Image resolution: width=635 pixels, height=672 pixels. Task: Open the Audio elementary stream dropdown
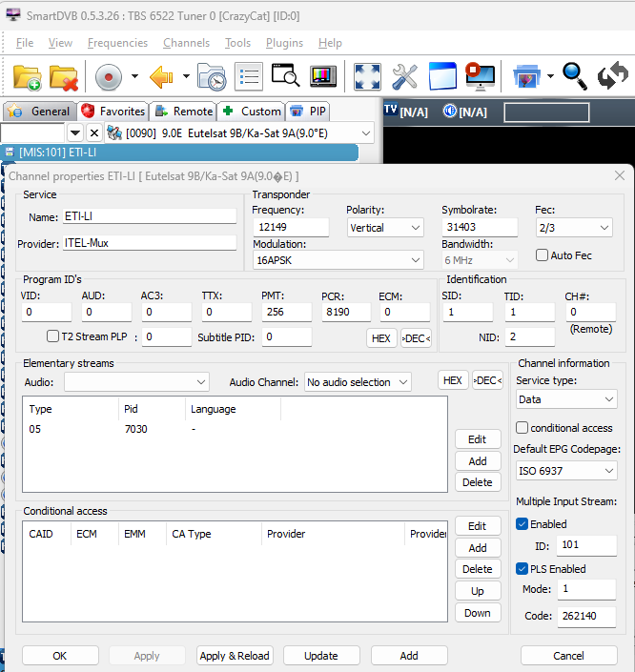(x=136, y=382)
